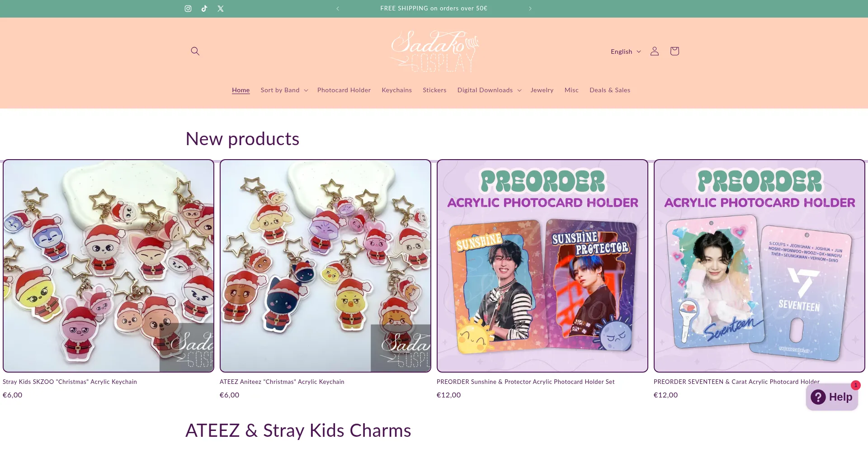Open the Instagram social link
Image resolution: width=868 pixels, height=449 pixels.
(x=188, y=9)
